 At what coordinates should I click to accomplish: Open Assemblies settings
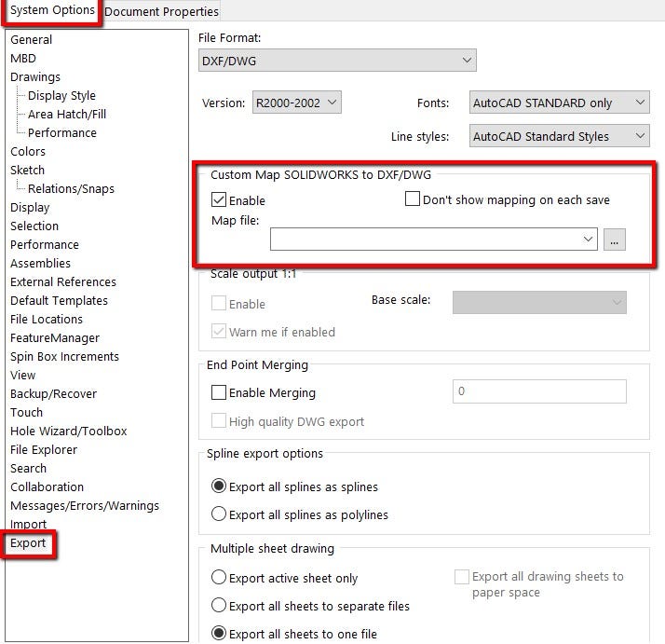tap(40, 264)
